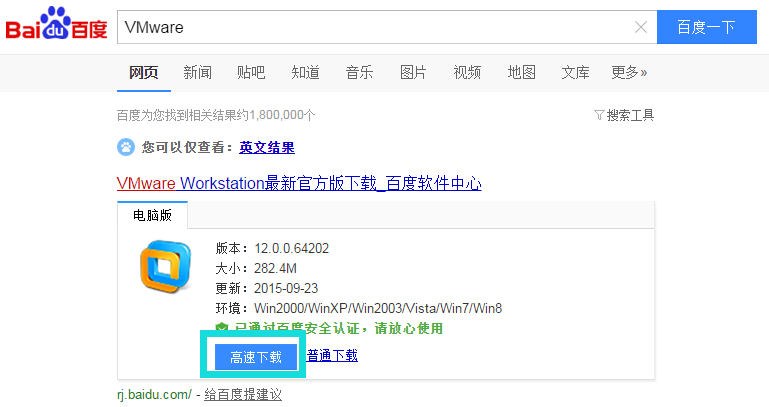The image size is (769, 407).
Task: Click the rj.baidu.com/ URL text
Action: tap(154, 394)
